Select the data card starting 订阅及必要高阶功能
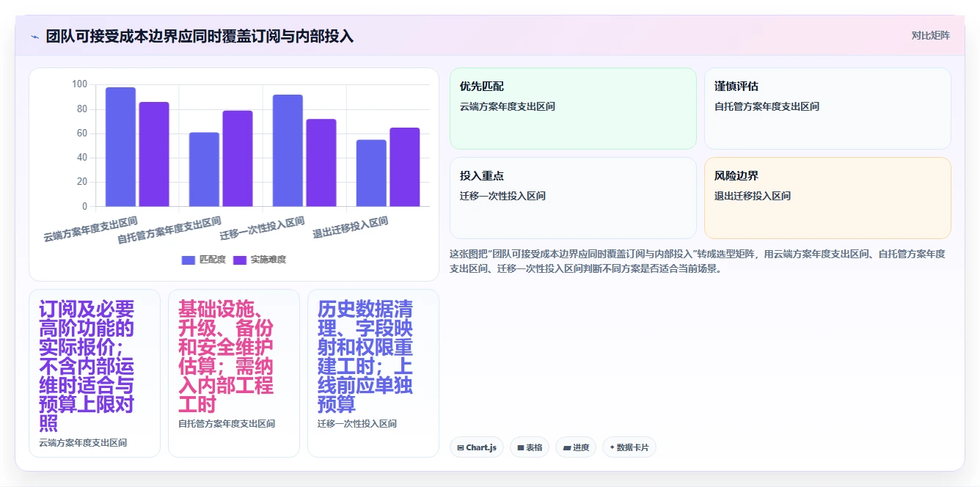This screenshot has width=980, height=487. [x=95, y=373]
